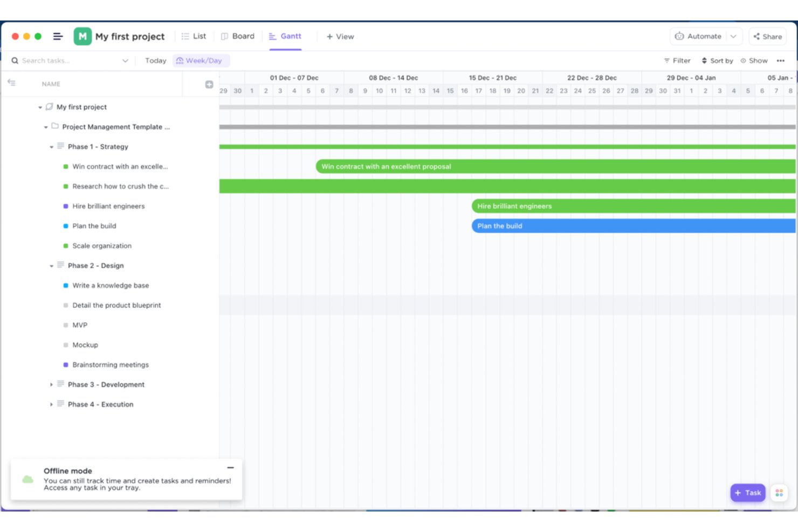Collapse the task list sidebar icon
This screenshot has height=532, width=798.
pyautogui.click(x=11, y=82)
